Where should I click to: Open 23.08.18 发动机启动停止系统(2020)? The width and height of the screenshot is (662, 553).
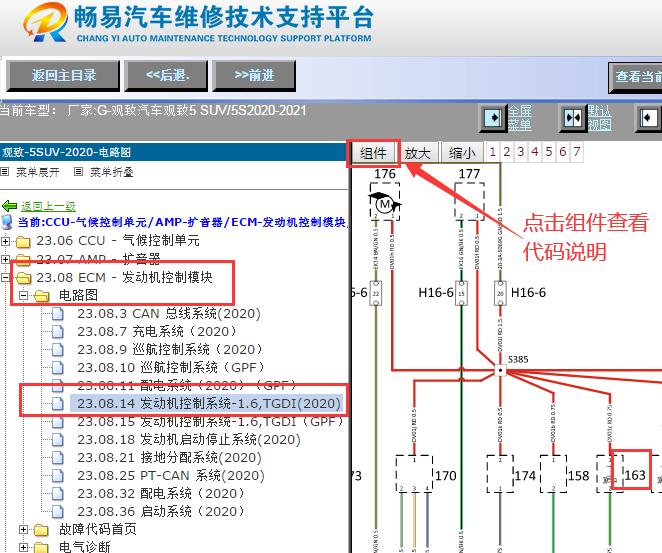point(189,439)
